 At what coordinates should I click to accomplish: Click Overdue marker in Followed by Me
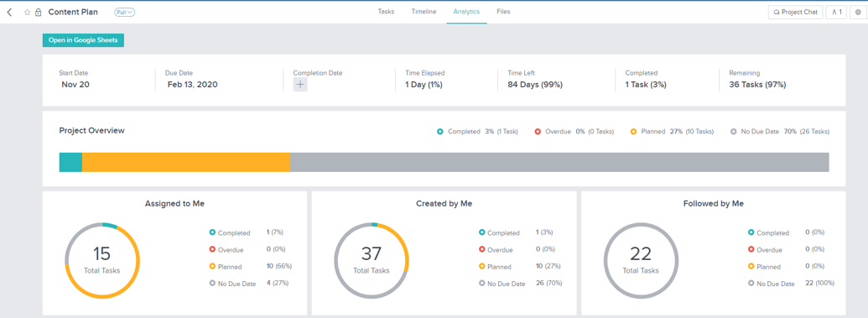[751, 250]
